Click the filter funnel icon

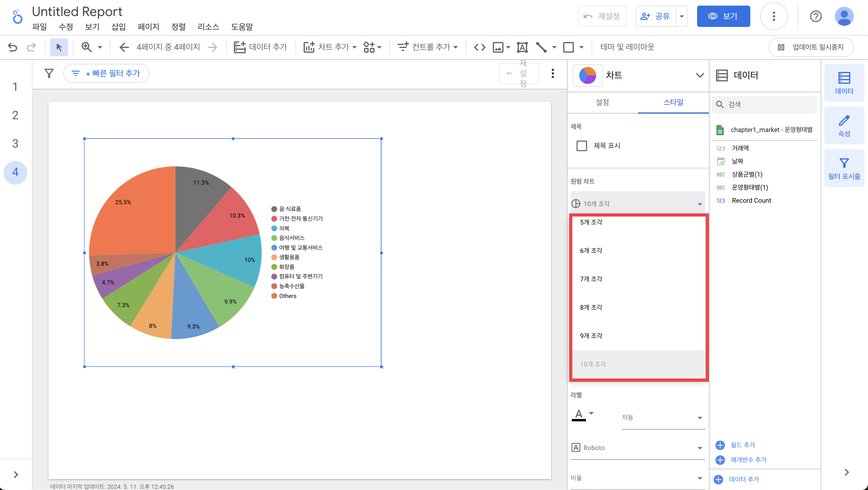tap(49, 73)
